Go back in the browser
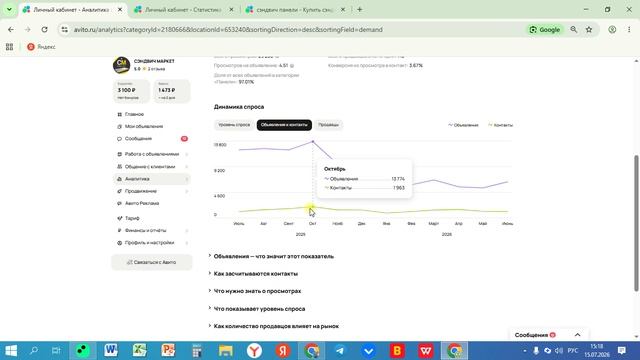The width and height of the screenshot is (640, 360). [11, 29]
